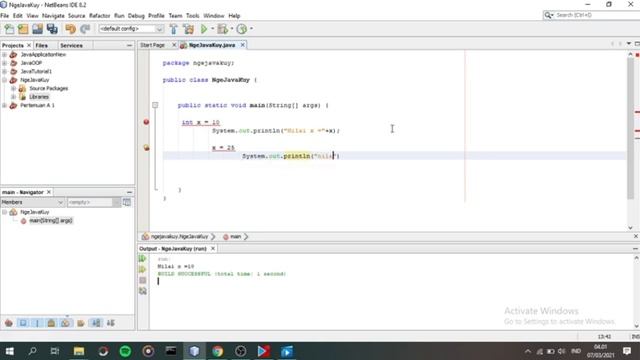The height and width of the screenshot is (360, 640).
Task: Toggle Show Non-Public Members in Navigator
Action: pyautogui.click(x=51, y=323)
